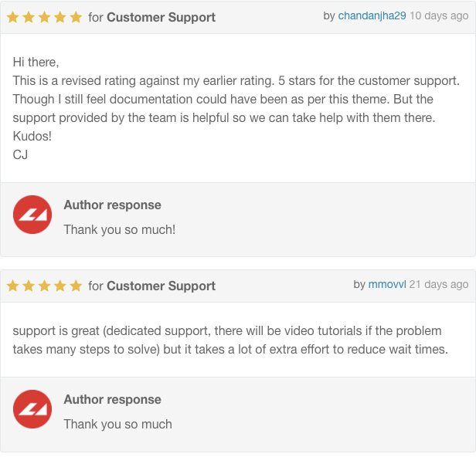Click the fifth star in mmovvl's review rating

[76, 286]
